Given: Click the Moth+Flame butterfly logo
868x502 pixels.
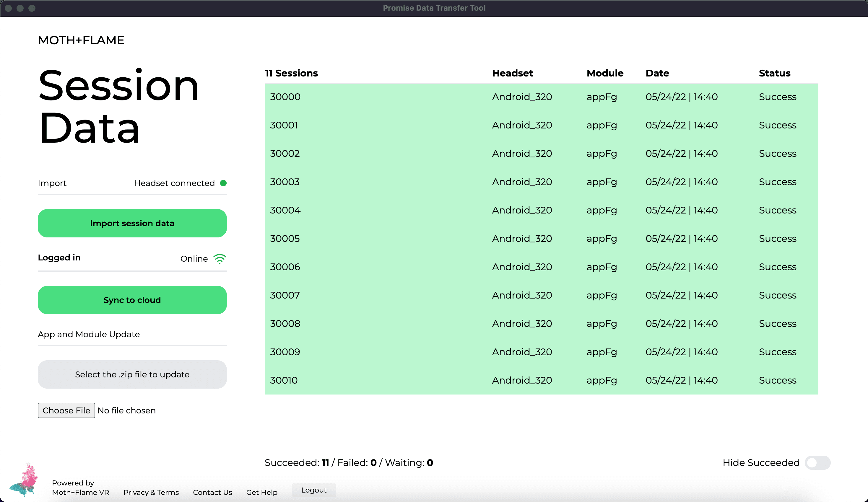Looking at the screenshot, I should click(24, 480).
